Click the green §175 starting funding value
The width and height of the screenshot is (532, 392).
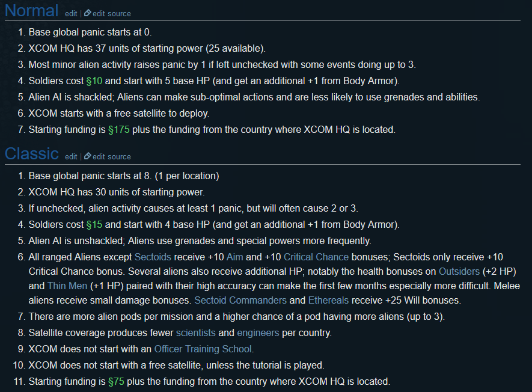(x=118, y=129)
